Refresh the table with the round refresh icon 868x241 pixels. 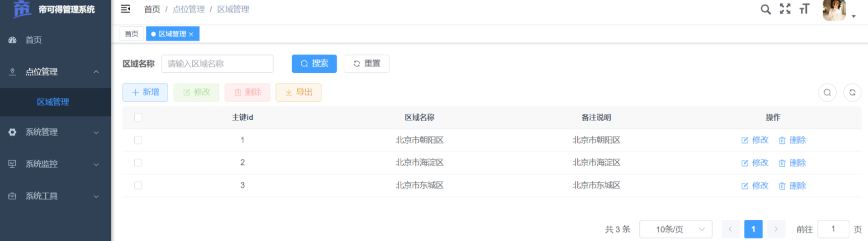coord(852,92)
